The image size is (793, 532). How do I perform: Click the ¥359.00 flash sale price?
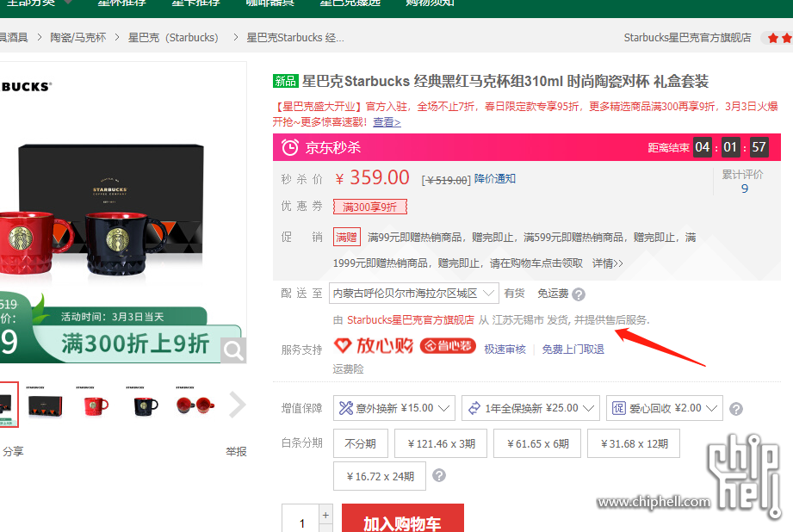pos(372,178)
